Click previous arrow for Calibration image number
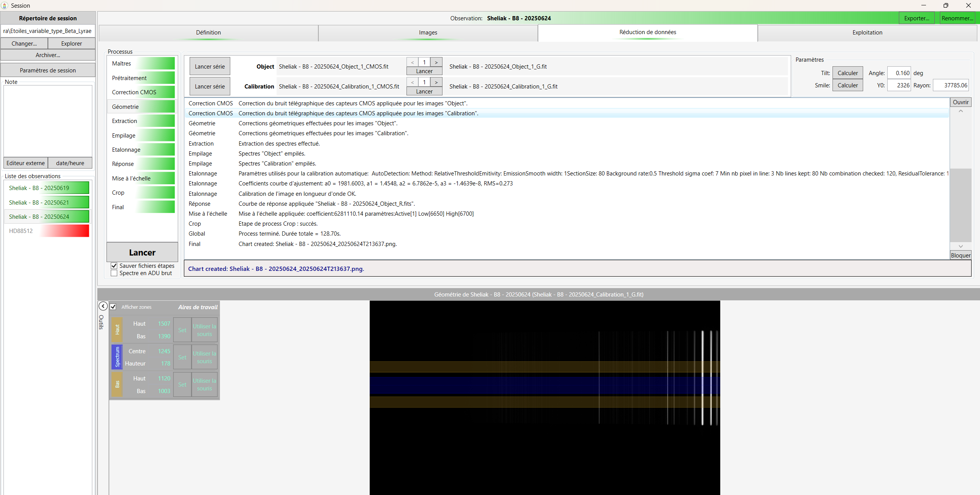980x495 pixels. (x=412, y=82)
